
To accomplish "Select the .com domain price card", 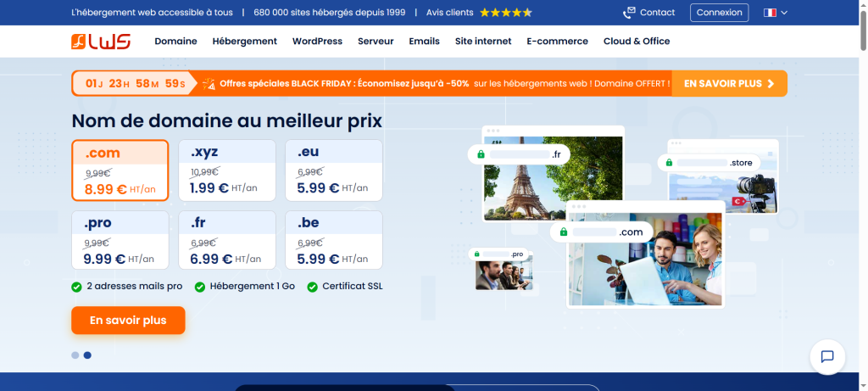I will (120, 170).
